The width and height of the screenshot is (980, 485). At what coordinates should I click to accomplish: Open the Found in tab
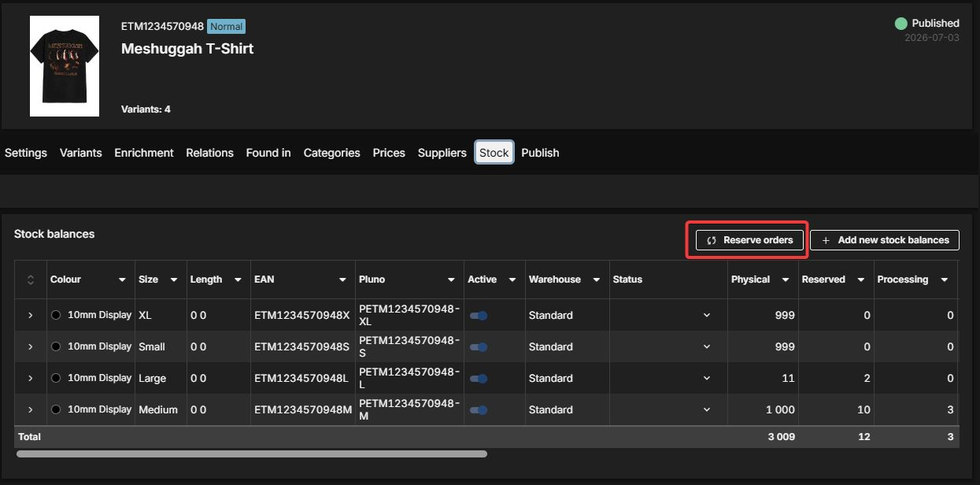(268, 153)
